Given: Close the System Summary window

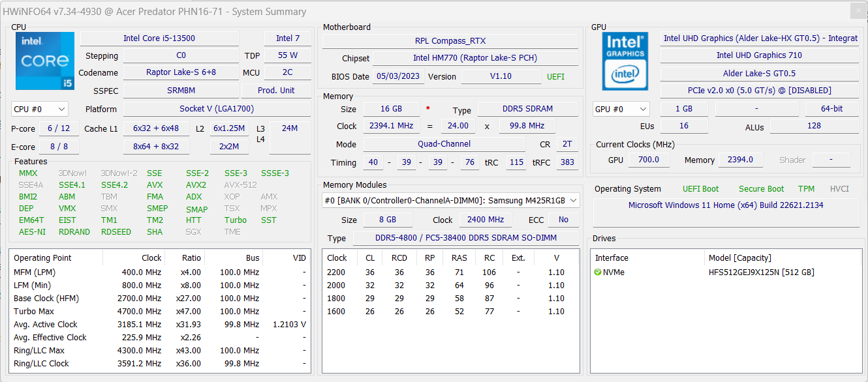Looking at the screenshot, I should point(858,11).
